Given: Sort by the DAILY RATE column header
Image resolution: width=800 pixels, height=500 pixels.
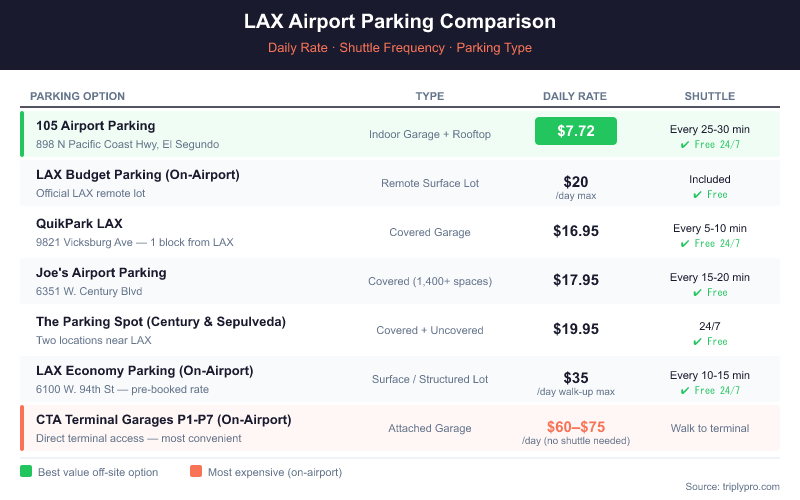Looking at the screenshot, I should click(575, 96).
